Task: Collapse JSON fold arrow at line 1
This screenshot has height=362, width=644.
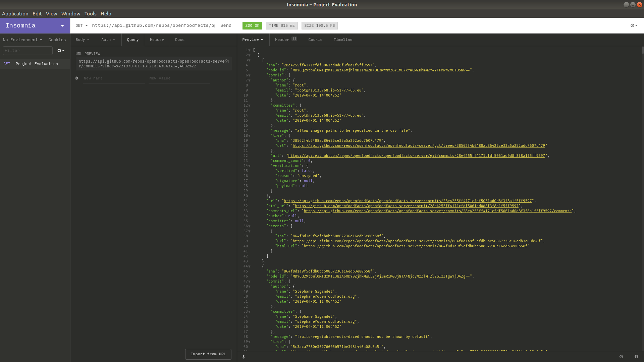Action: click(249, 50)
